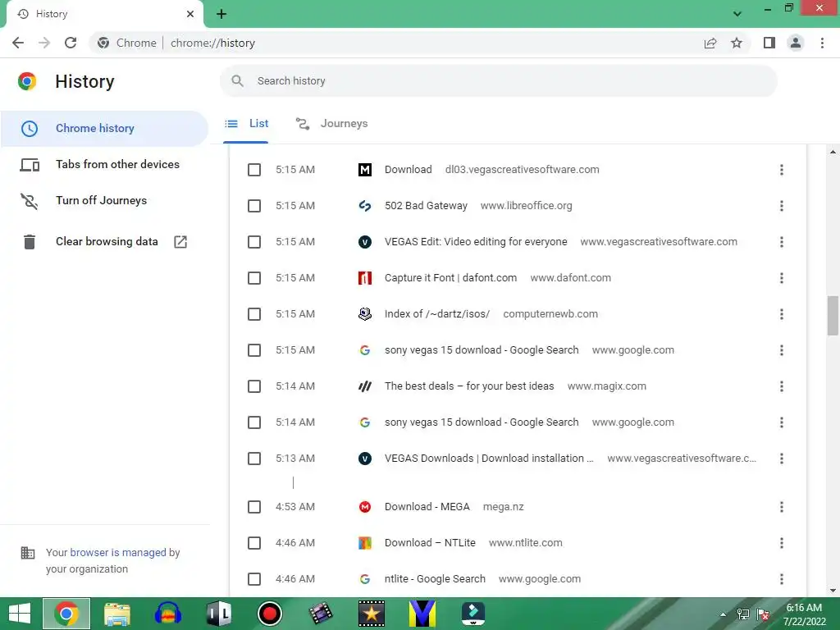The width and height of the screenshot is (840, 630).
Task: Click inside the Search history field
Action: [498, 81]
